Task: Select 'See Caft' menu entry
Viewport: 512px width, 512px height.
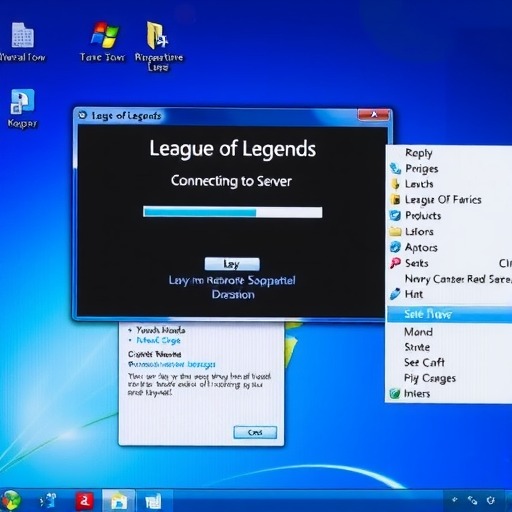Action: [x=424, y=362]
